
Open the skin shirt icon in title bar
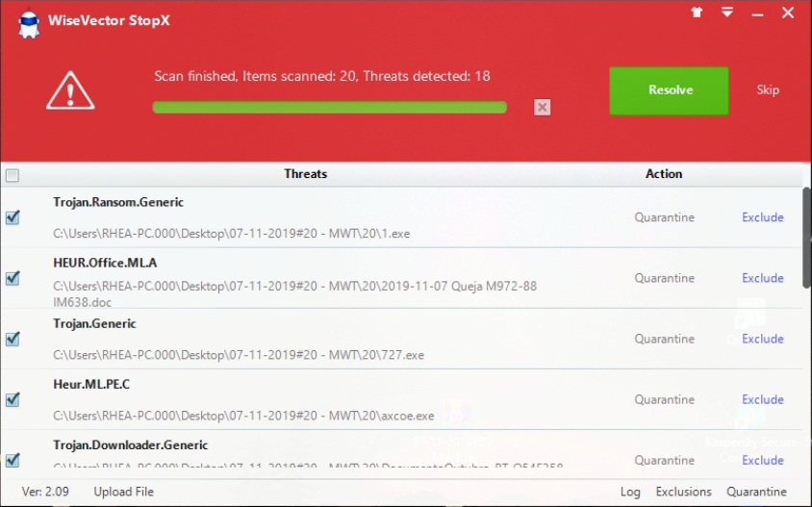pyautogui.click(x=698, y=13)
